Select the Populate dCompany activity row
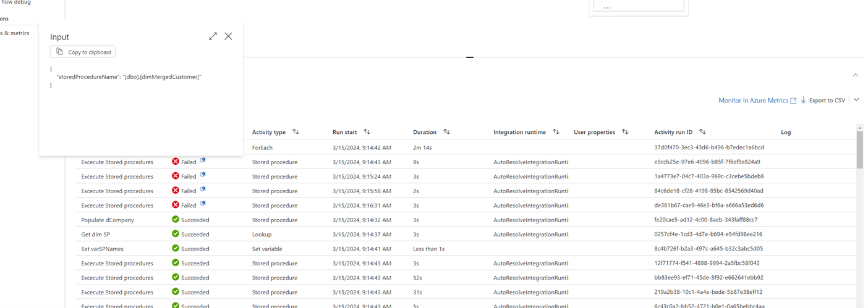Viewport: 868px width, 308px height. tap(108, 220)
